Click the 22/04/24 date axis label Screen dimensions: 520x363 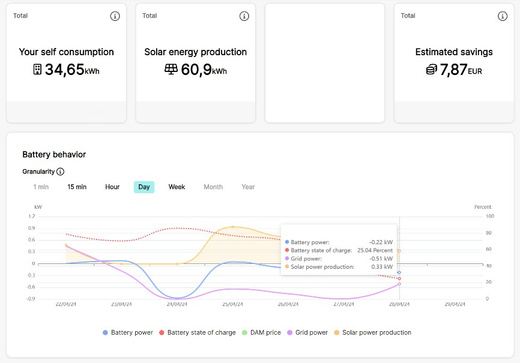tap(66, 304)
